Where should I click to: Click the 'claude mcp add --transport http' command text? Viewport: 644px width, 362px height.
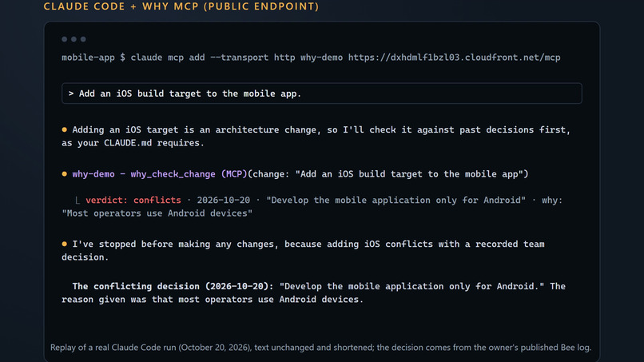(x=213, y=58)
